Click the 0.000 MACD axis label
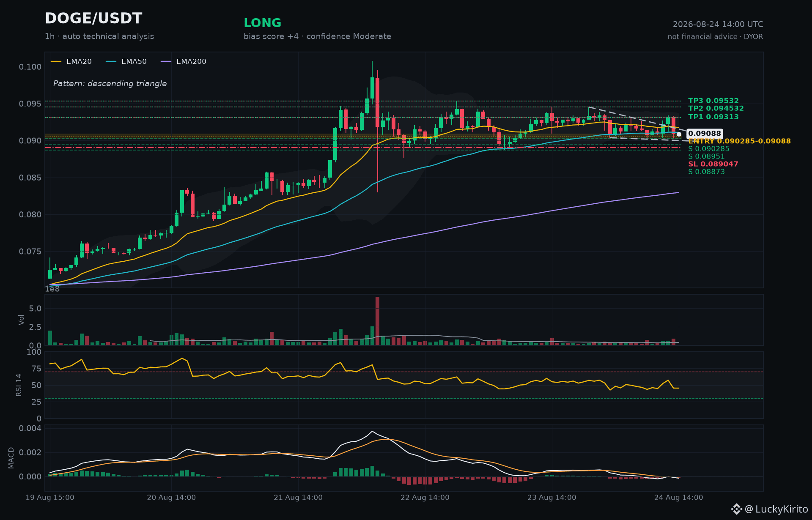Viewport: 812px width, 520px height. point(30,477)
